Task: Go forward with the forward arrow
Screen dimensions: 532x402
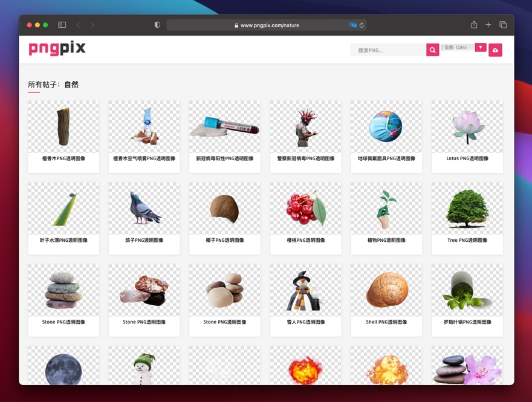Action: coord(92,25)
